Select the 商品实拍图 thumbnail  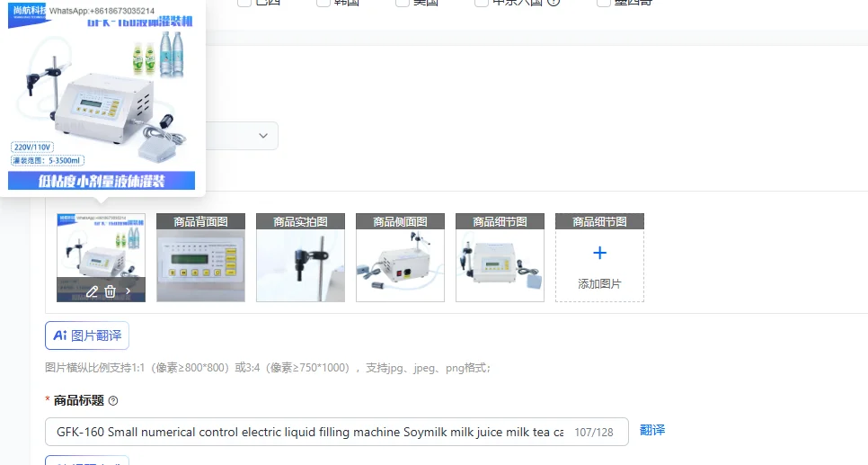[x=301, y=258]
